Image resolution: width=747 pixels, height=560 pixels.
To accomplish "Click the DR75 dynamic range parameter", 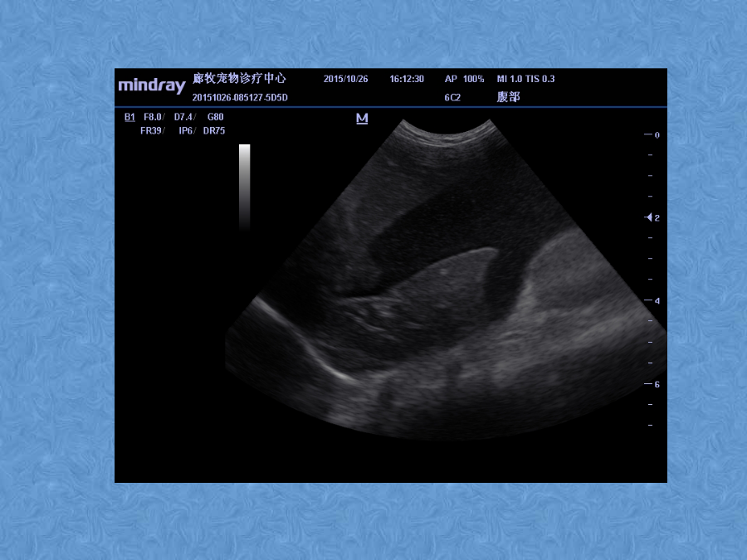I will pos(214,130).
